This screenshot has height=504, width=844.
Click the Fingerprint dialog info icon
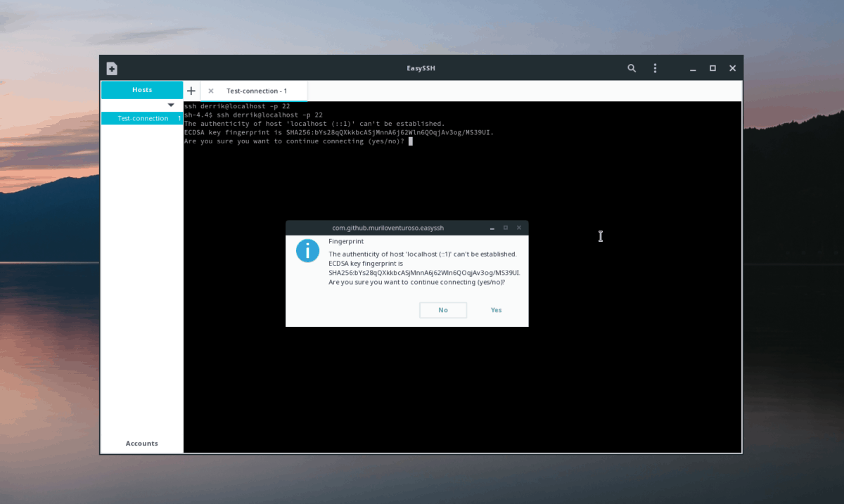tap(307, 250)
